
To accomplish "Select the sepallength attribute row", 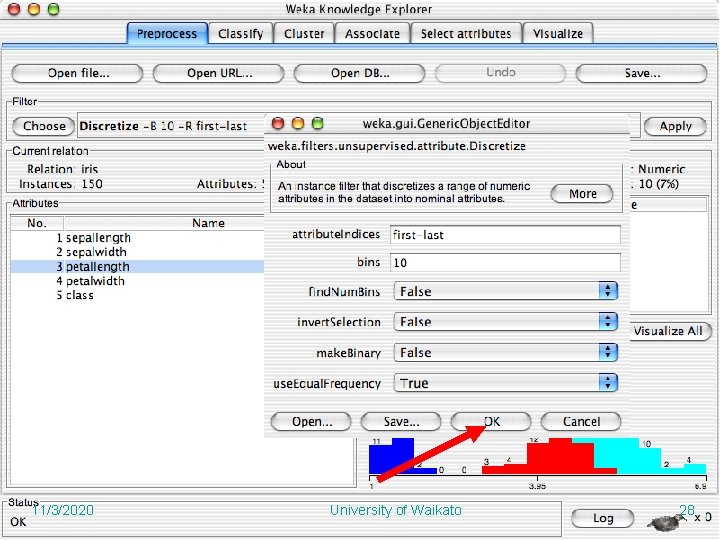I will [137, 238].
